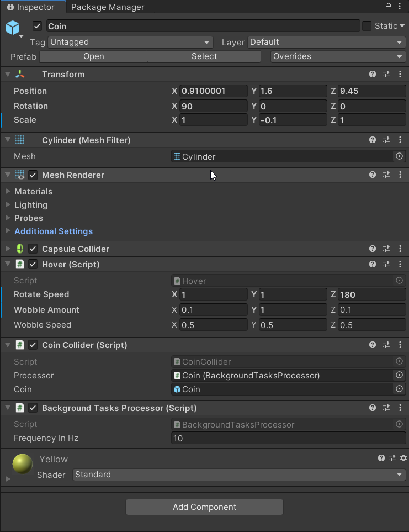Open Capsule Collider help icon
The image size is (409, 532).
(373, 249)
